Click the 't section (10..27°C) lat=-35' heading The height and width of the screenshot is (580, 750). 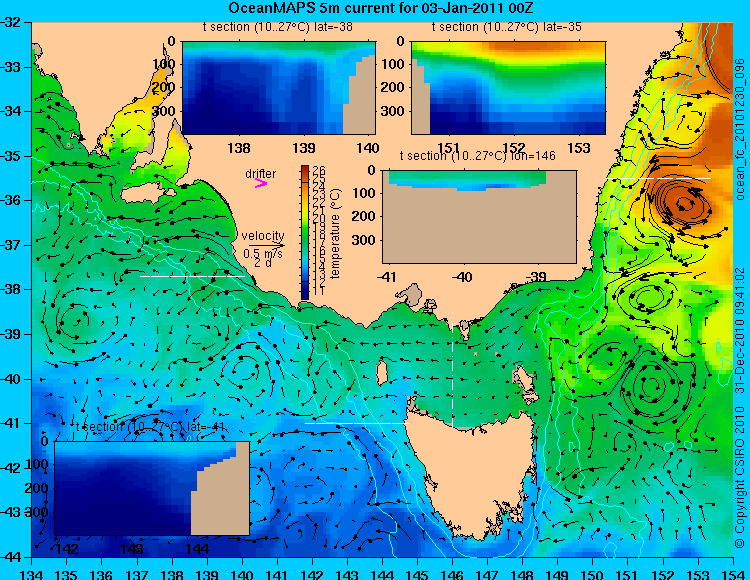[507, 27]
